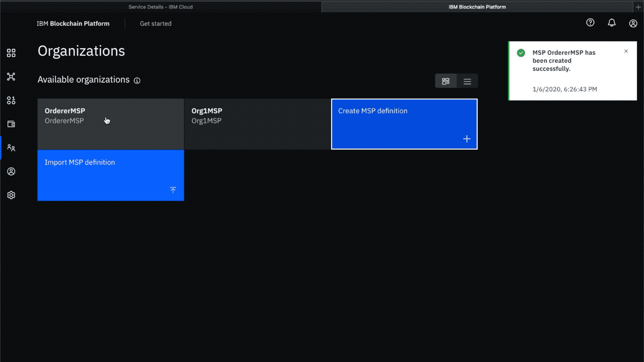Open the notifications bell icon
This screenshot has width=644, height=362.
612,23
